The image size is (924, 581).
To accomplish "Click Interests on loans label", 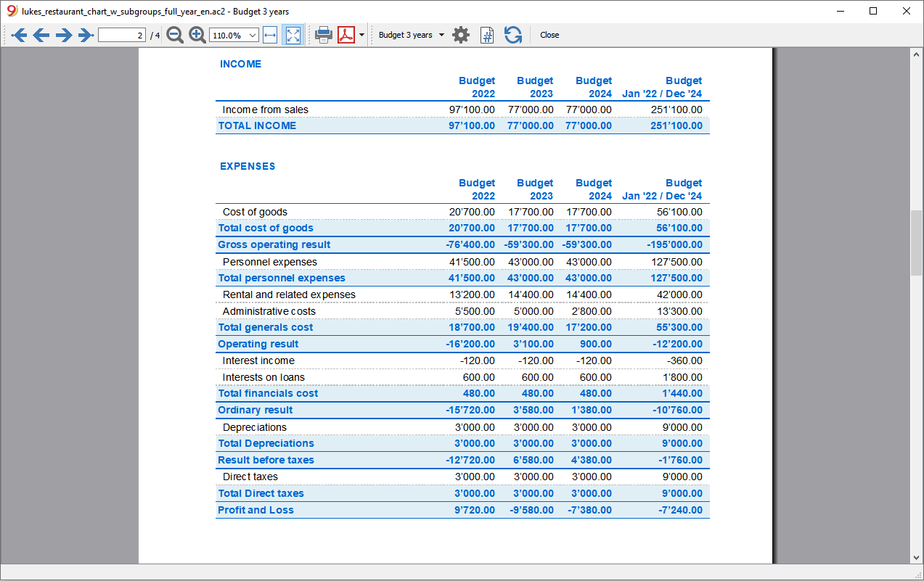I will tap(263, 377).
